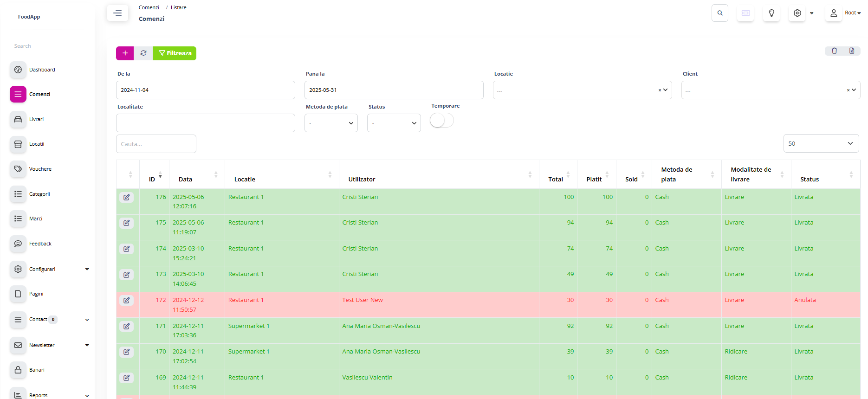Click the Filtreaza button
This screenshot has width=868, height=399.
pyautogui.click(x=175, y=53)
